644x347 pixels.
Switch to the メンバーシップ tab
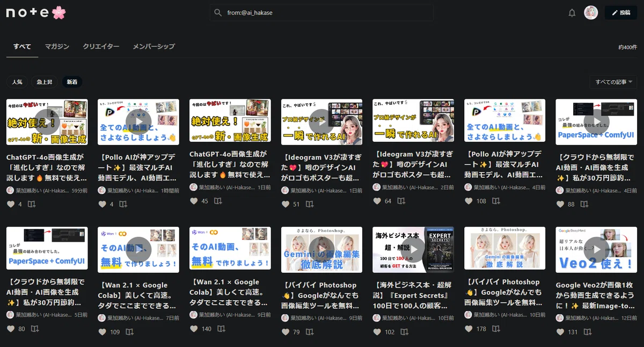tap(154, 47)
